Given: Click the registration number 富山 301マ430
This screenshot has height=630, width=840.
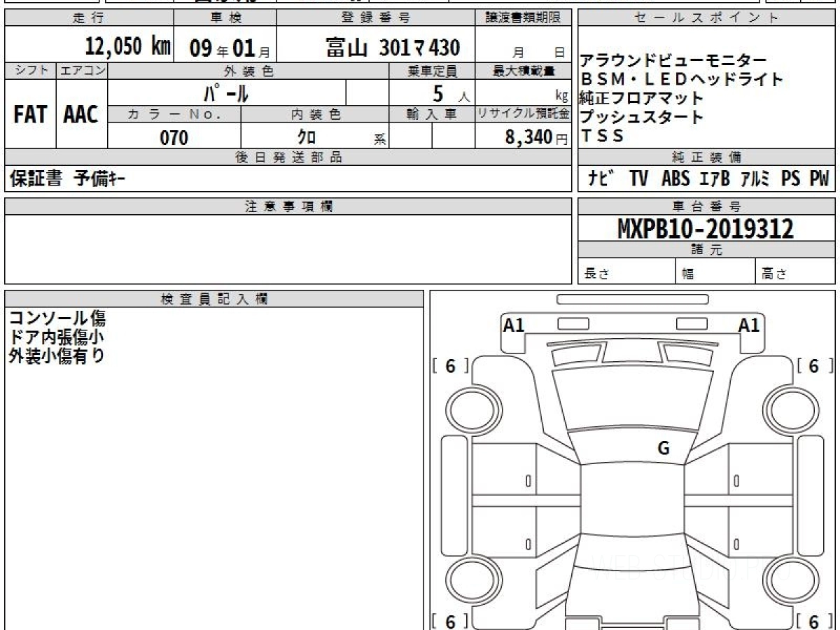Looking at the screenshot, I should [x=393, y=48].
